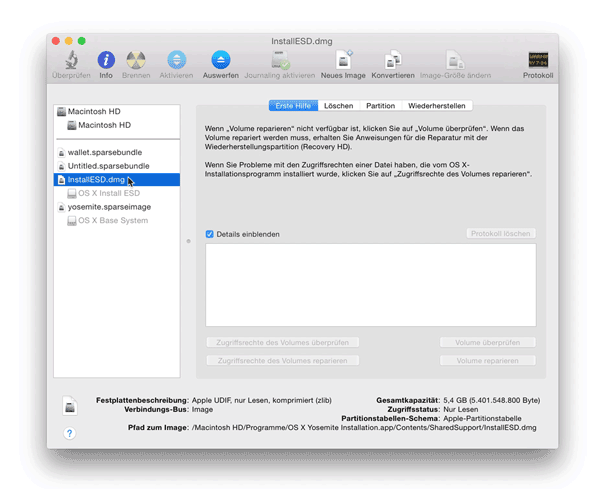Select the Wiederherstellen tab
Image resolution: width=600 pixels, height=489 pixels.
[436, 106]
